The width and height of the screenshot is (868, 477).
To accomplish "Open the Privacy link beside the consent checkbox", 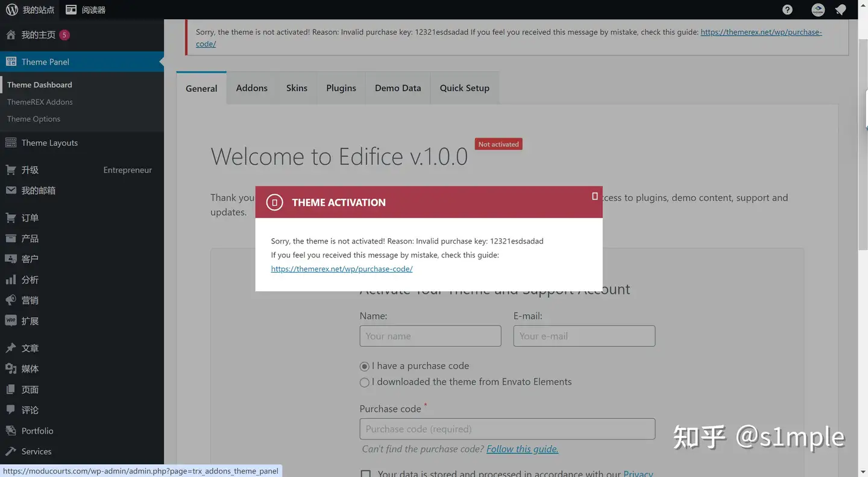I will click(x=638, y=473).
